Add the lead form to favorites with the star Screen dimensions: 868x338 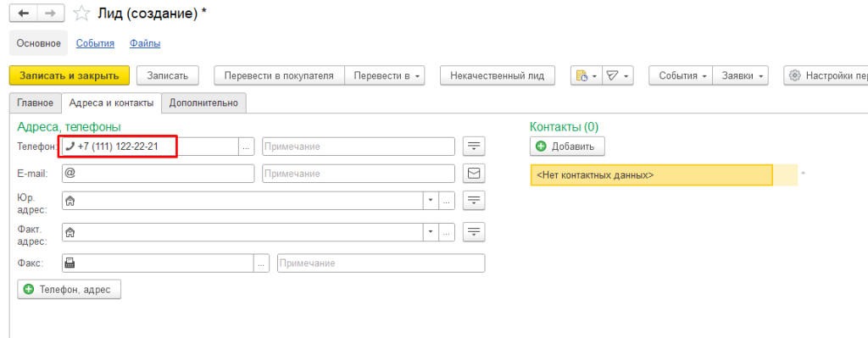click(x=82, y=14)
